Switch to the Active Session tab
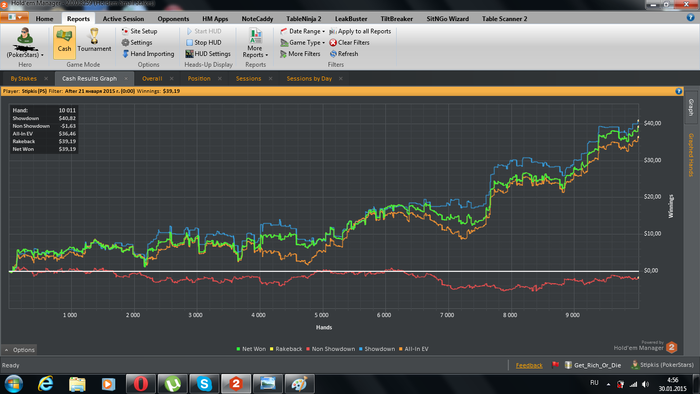This screenshot has width=700, height=394. [123, 19]
